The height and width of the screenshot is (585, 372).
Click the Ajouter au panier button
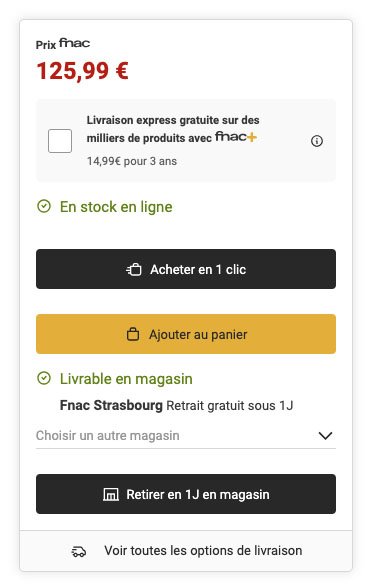pyautogui.click(x=186, y=334)
